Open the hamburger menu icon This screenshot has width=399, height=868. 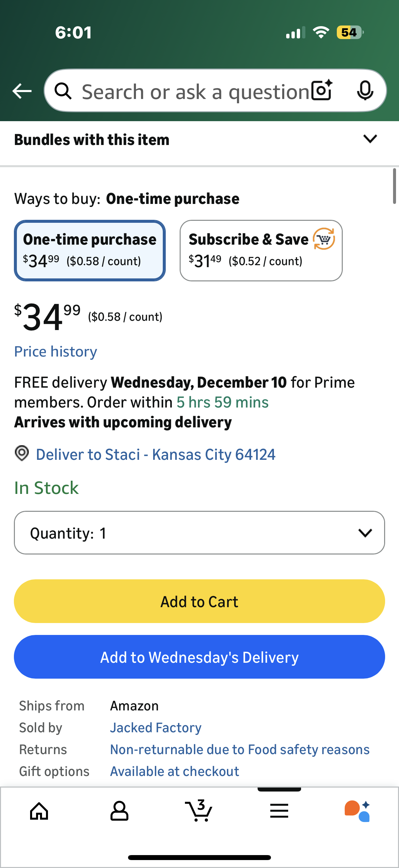point(279,811)
